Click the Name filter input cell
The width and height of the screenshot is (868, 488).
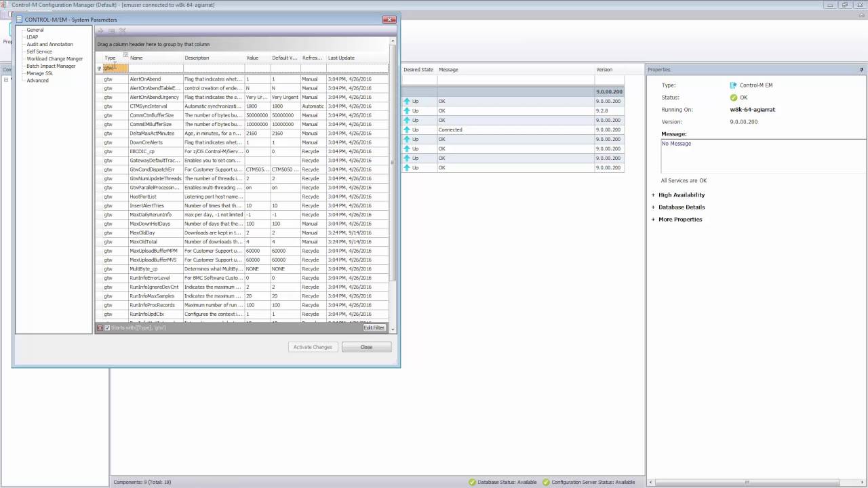[156, 68]
